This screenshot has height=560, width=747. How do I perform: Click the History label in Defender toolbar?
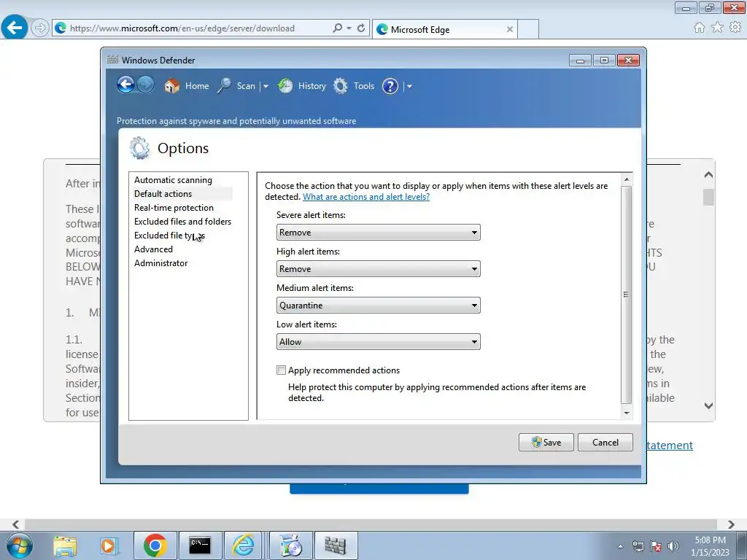click(312, 86)
